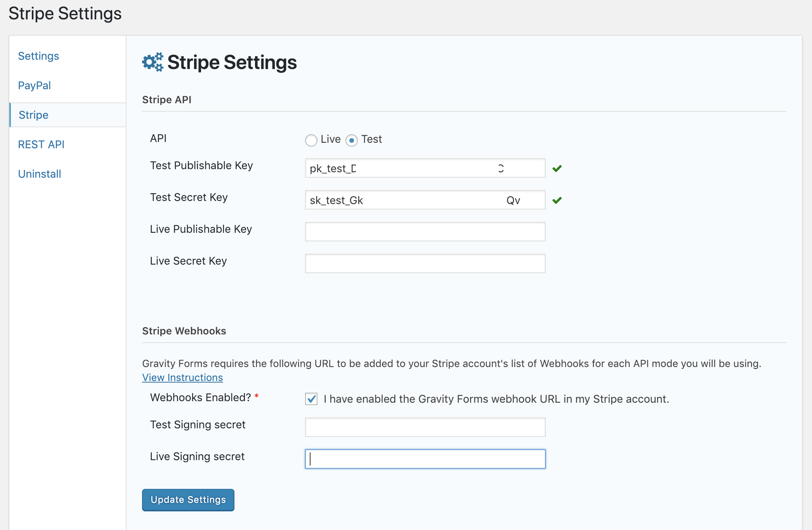Click the Test radio label text
This screenshot has width=812, height=530.
click(x=371, y=139)
